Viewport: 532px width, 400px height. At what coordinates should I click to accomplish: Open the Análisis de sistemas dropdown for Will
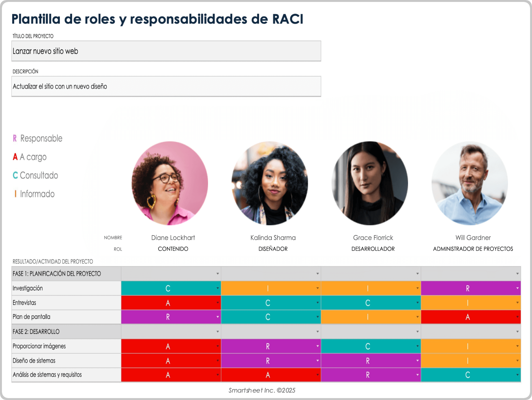(x=517, y=375)
